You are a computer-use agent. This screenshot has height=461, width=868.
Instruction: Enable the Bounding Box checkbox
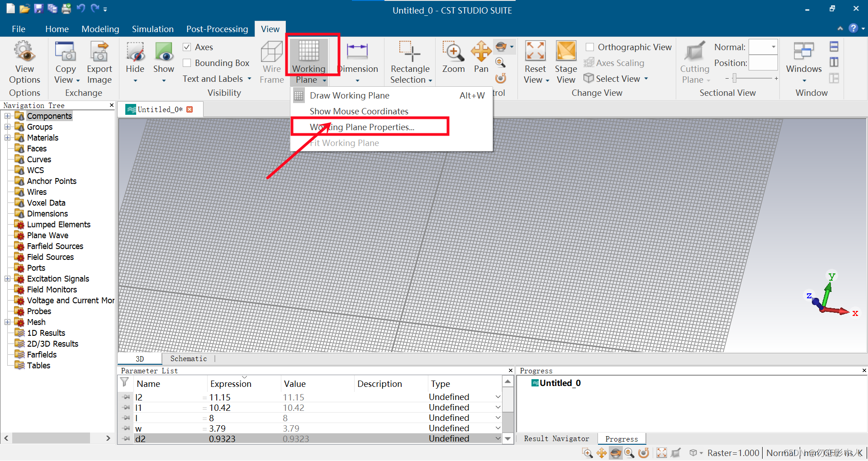tap(187, 63)
